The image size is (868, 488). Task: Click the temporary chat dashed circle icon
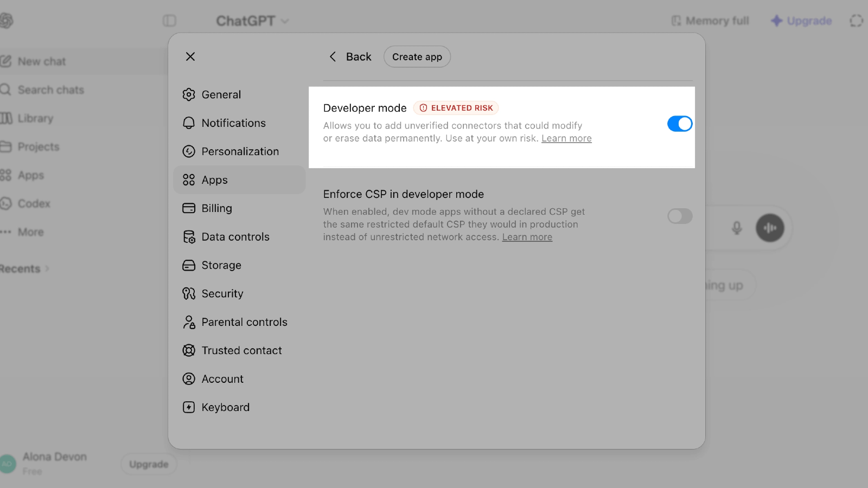(856, 21)
